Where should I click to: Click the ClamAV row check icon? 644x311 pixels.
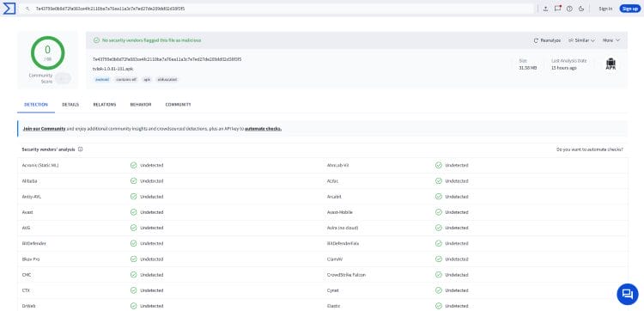[439, 259]
